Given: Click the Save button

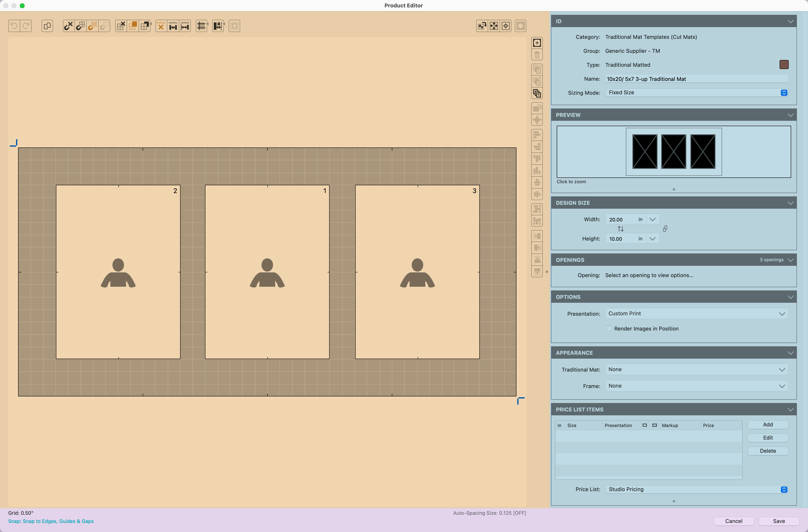Looking at the screenshot, I should click(x=778, y=521).
